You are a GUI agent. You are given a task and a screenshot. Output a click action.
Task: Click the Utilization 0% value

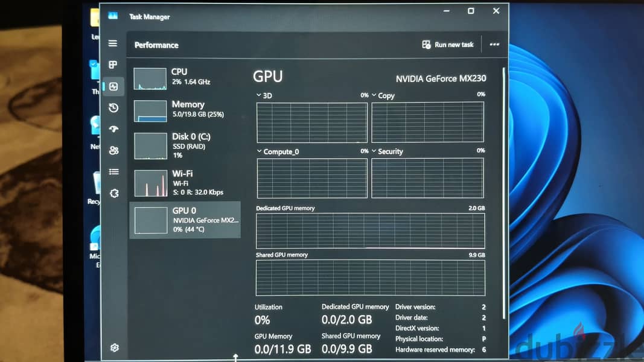coord(263,320)
